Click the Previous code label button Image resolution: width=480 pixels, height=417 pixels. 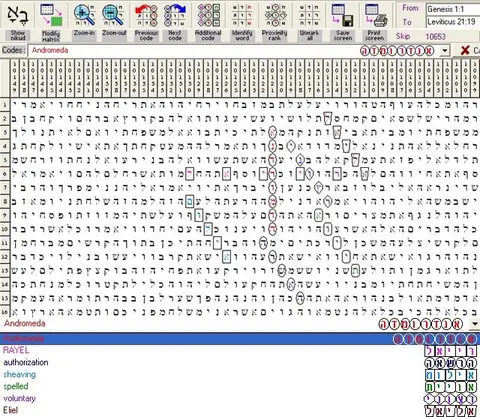tap(146, 36)
